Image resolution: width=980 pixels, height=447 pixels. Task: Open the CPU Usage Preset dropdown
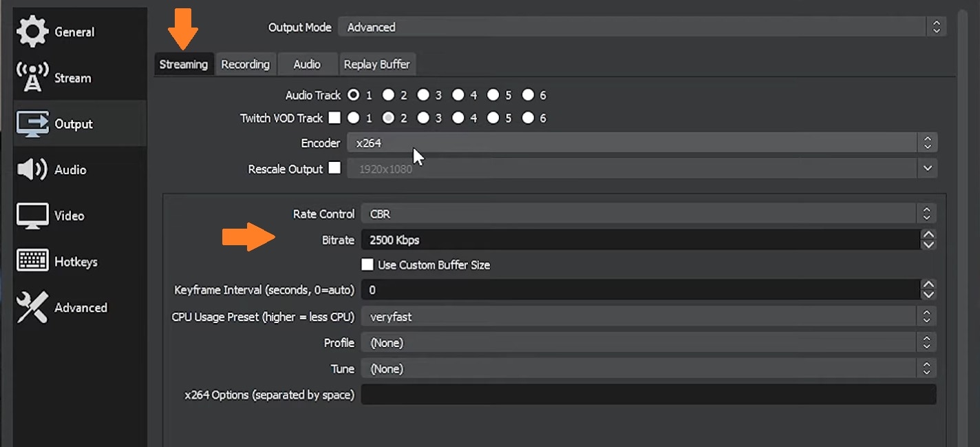648,317
